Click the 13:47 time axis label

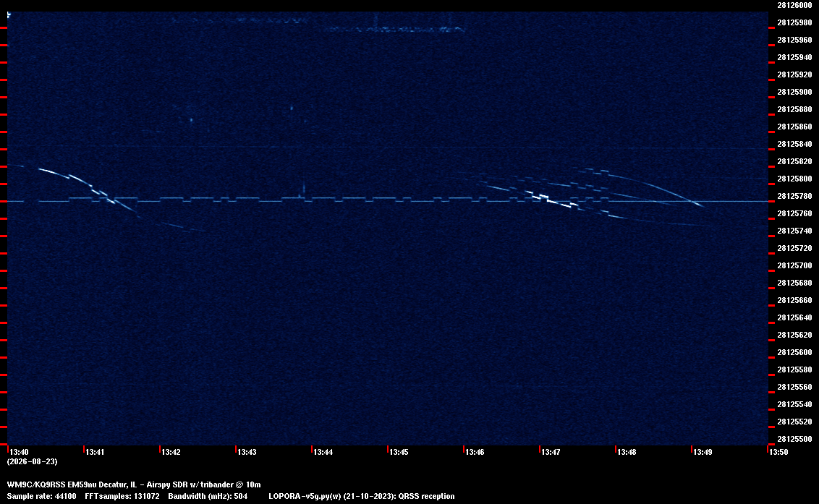[551, 452]
